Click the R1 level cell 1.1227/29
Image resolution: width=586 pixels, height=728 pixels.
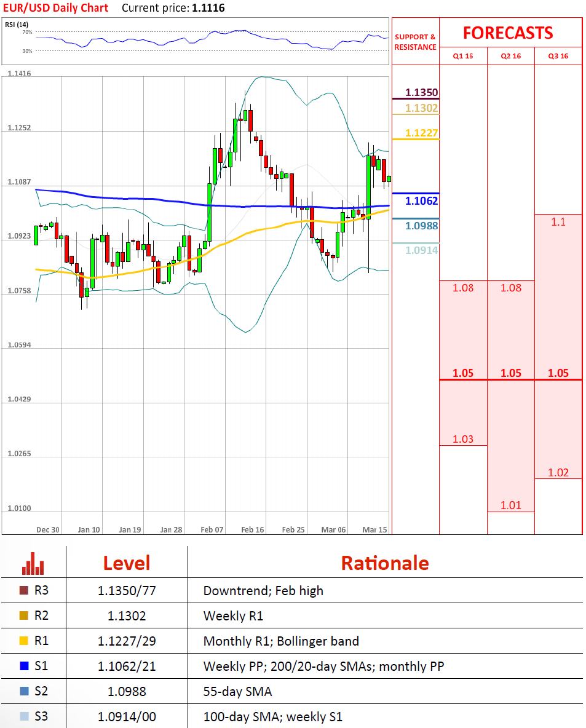pos(127,641)
